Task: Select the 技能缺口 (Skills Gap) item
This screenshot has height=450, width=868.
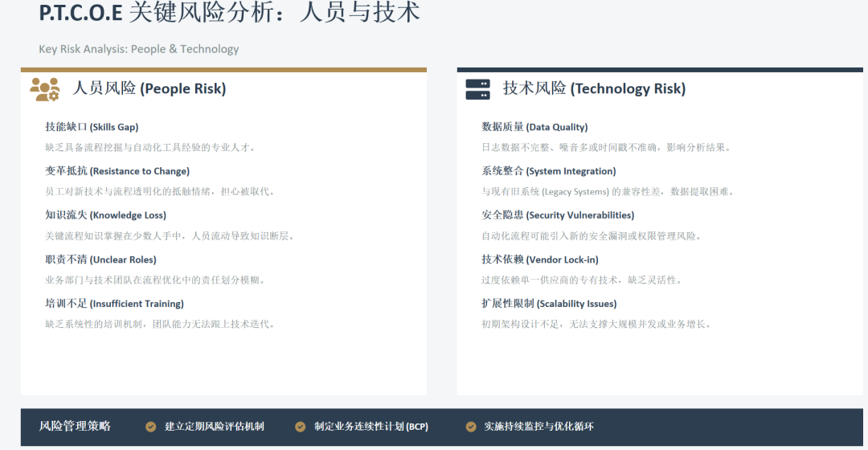Action: [92, 127]
